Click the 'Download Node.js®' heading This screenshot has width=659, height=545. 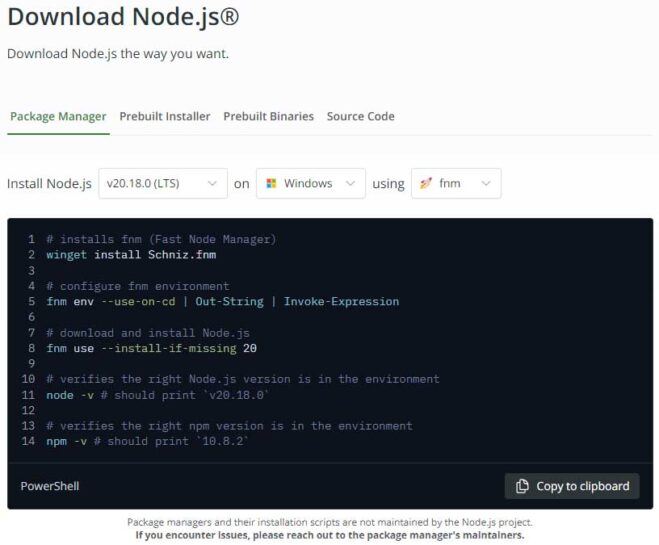(123, 18)
